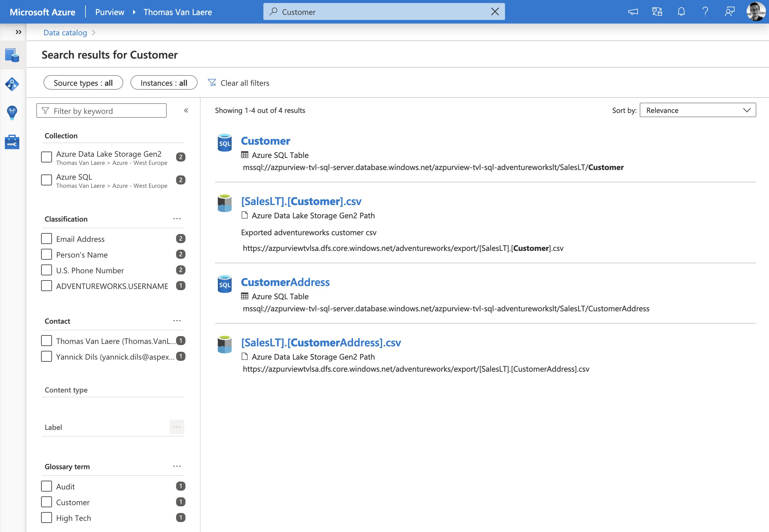Image resolution: width=769 pixels, height=532 pixels.
Task: Click the notifications bell icon
Action: [680, 11]
